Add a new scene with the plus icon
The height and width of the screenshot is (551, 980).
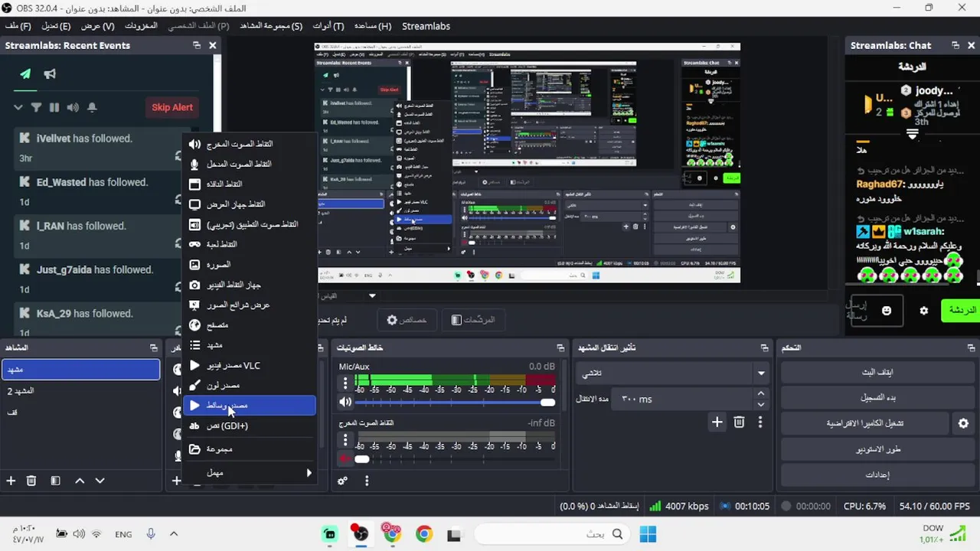[11, 481]
